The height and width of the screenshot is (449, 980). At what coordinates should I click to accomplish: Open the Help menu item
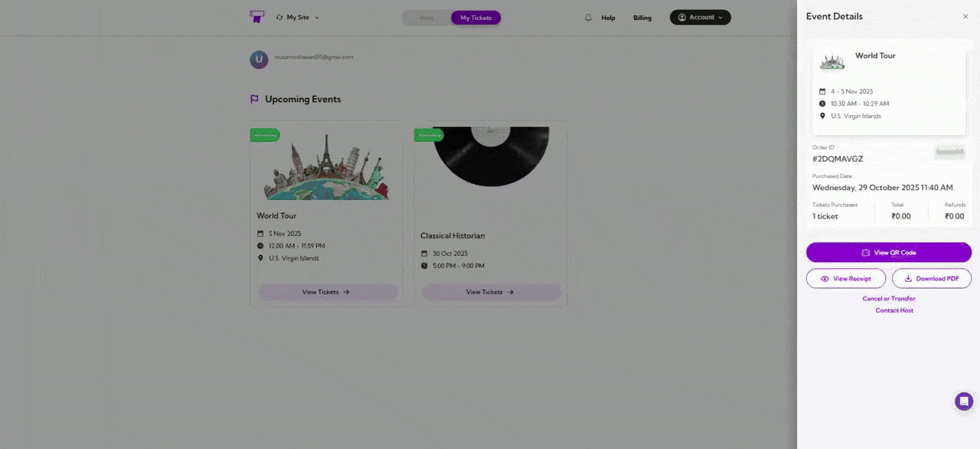tap(608, 18)
